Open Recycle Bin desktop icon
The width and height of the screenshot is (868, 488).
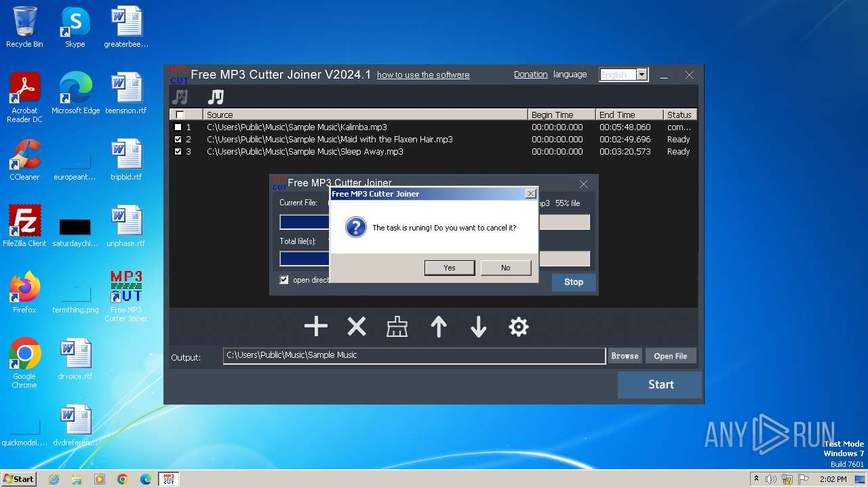pos(24,27)
